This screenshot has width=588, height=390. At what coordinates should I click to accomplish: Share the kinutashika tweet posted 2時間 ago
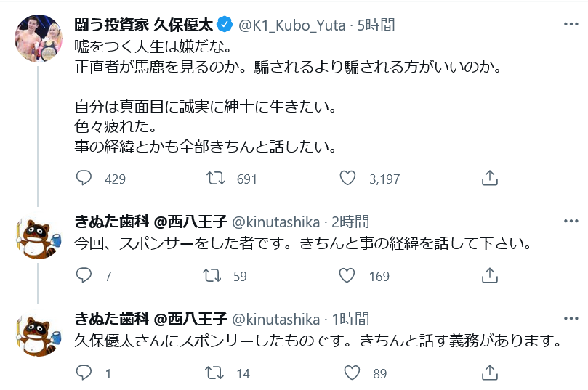[x=490, y=276]
